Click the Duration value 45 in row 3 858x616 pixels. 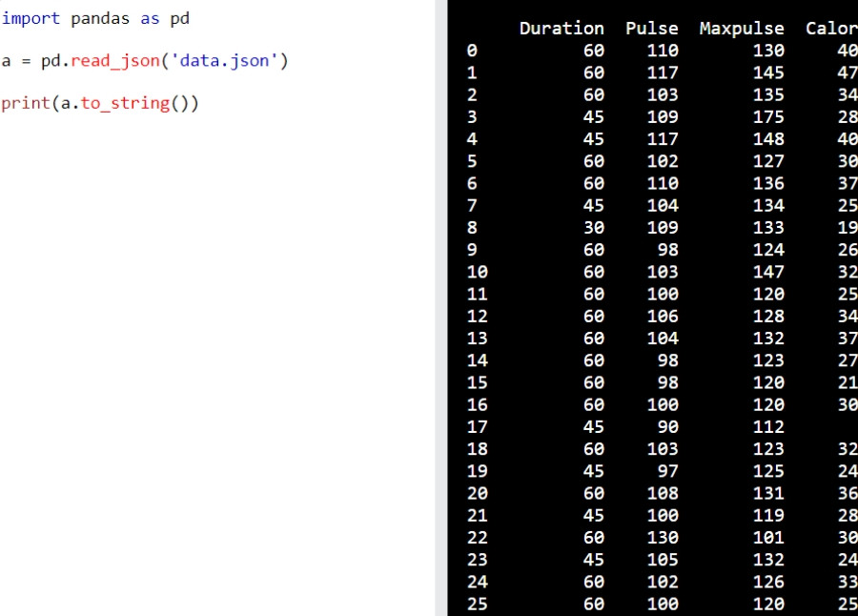pos(594,117)
